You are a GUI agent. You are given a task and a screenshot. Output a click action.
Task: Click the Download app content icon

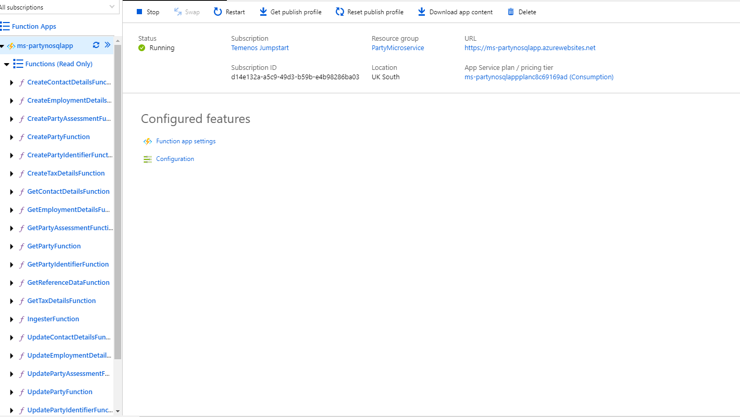(x=421, y=12)
